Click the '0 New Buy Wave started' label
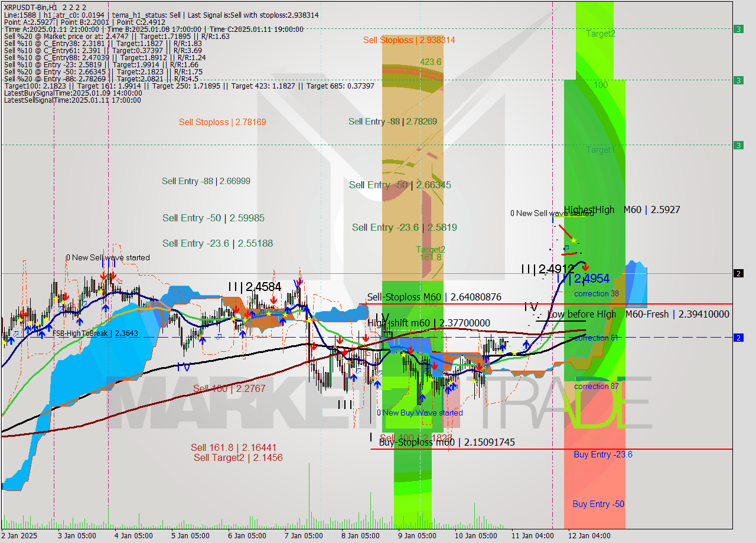756x543 pixels. click(x=420, y=413)
